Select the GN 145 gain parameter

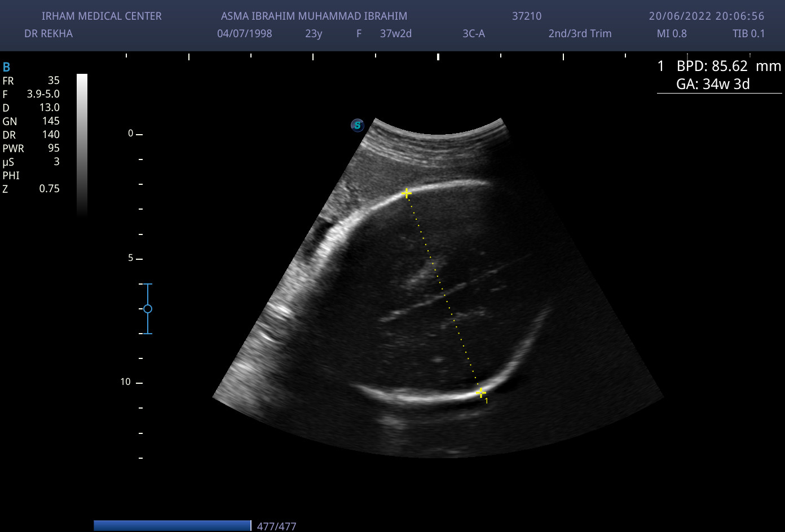click(31, 121)
